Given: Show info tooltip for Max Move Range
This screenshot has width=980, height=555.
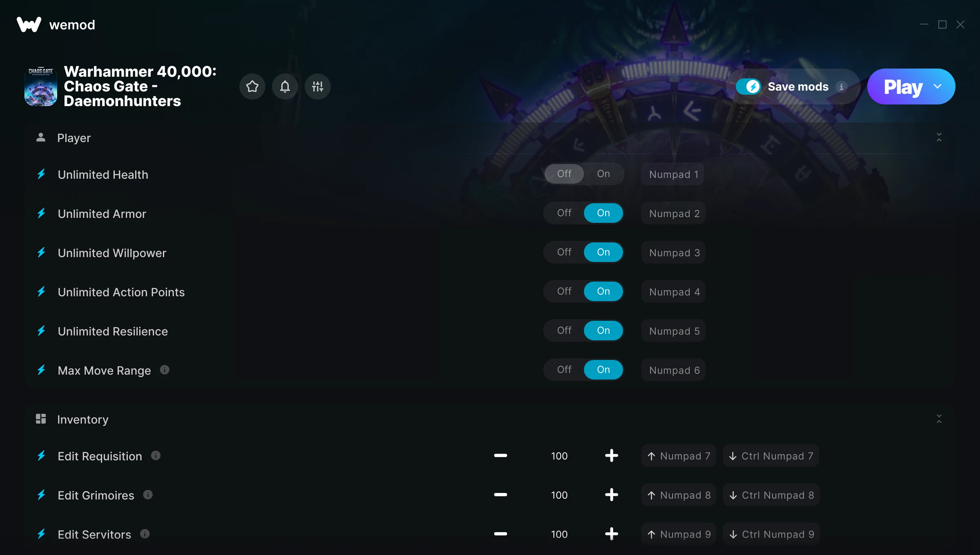Looking at the screenshot, I should 165,370.
